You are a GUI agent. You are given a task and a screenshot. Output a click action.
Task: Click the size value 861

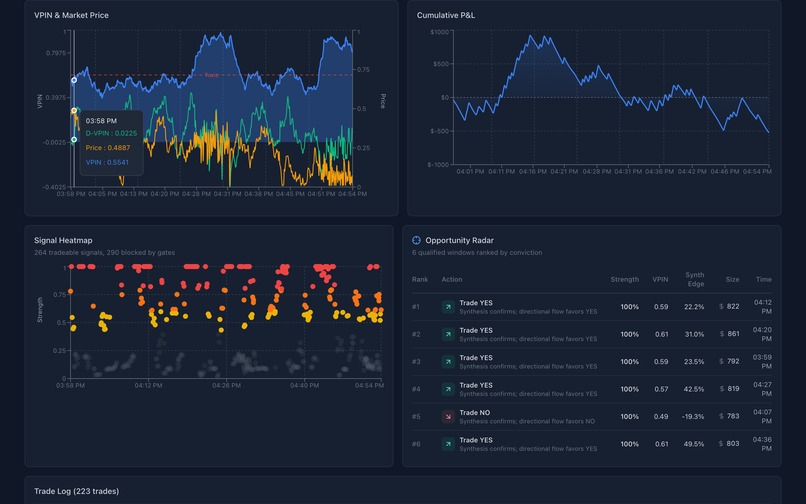(x=733, y=334)
